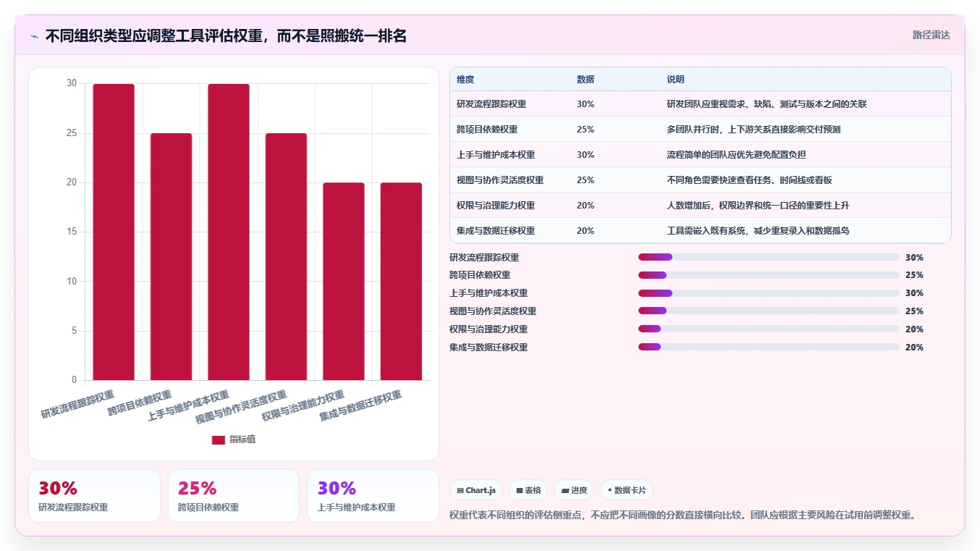
Task: Click the 集成与数据迁移权重 x-axis label
Action: [360, 407]
